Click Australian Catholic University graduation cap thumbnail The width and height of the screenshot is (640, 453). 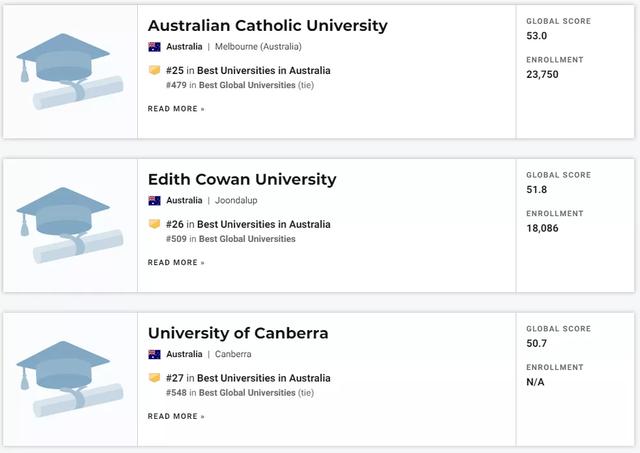coord(70,72)
